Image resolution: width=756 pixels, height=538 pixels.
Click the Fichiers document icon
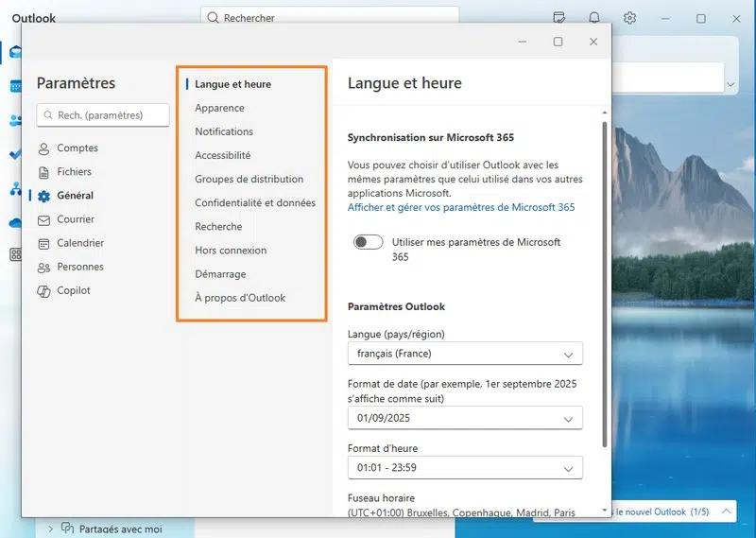coord(43,172)
